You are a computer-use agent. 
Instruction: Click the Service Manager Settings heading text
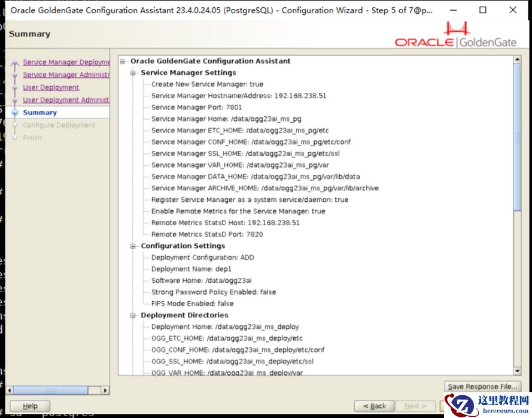(x=189, y=72)
